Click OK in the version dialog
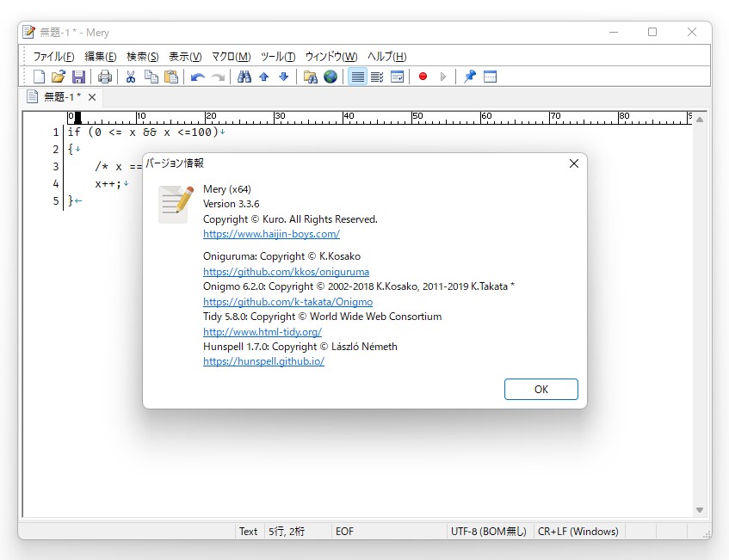 [541, 389]
